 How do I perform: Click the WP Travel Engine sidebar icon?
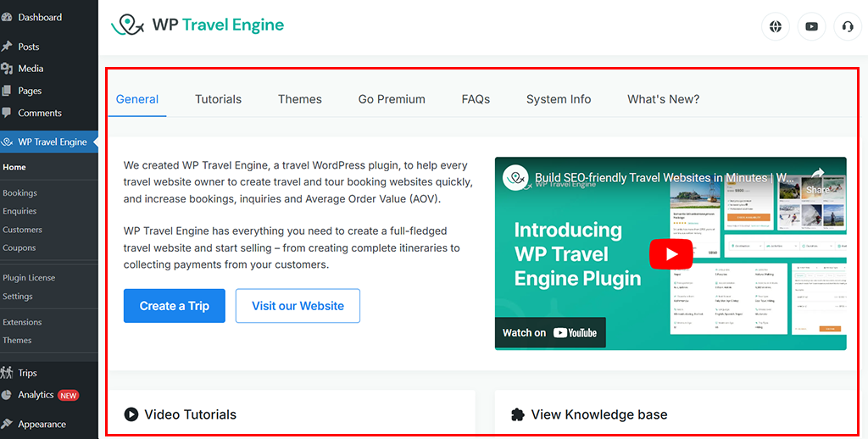coord(7,142)
